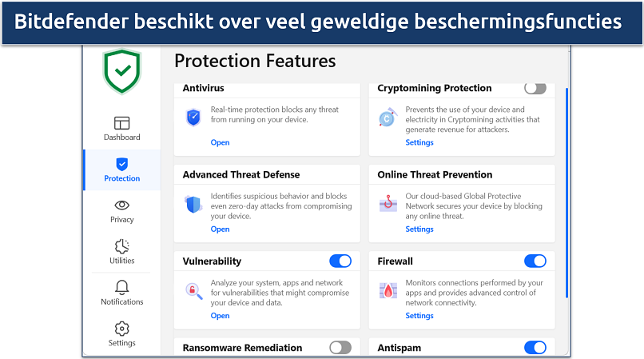This screenshot has width=644, height=359.
Task: Enable the Ransomware Remediation toggle
Action: coord(340,347)
